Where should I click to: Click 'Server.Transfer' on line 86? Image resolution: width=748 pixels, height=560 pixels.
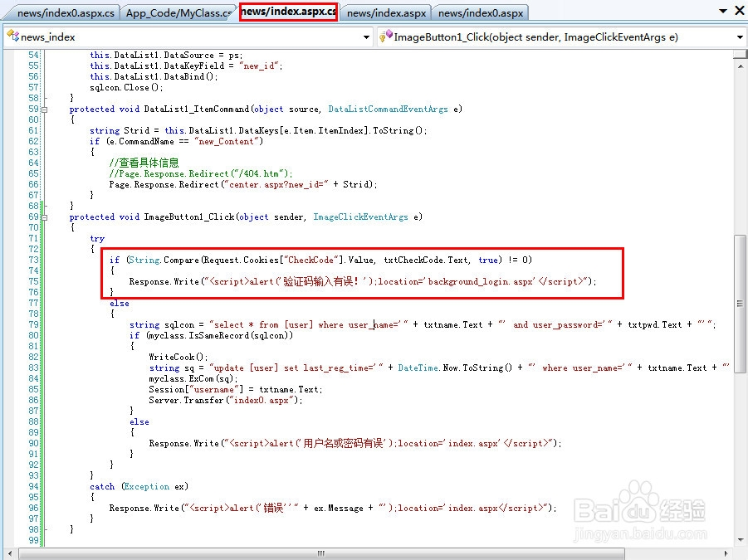click(x=186, y=401)
